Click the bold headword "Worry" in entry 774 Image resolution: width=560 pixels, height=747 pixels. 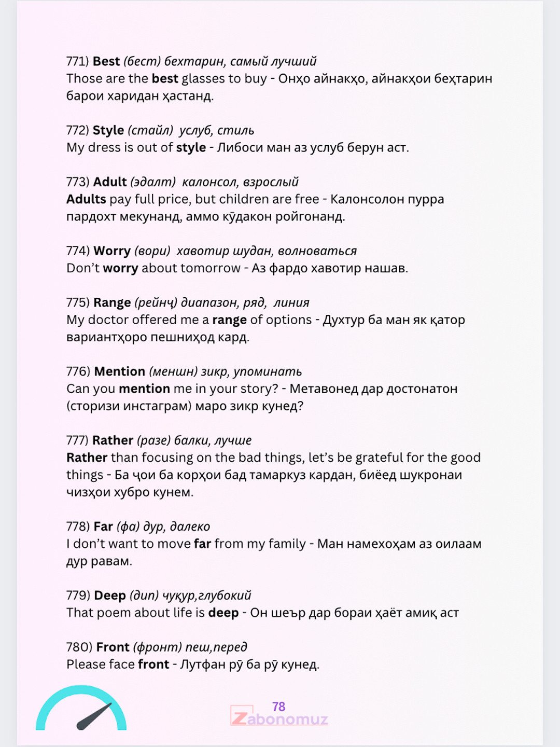pyautogui.click(x=112, y=251)
